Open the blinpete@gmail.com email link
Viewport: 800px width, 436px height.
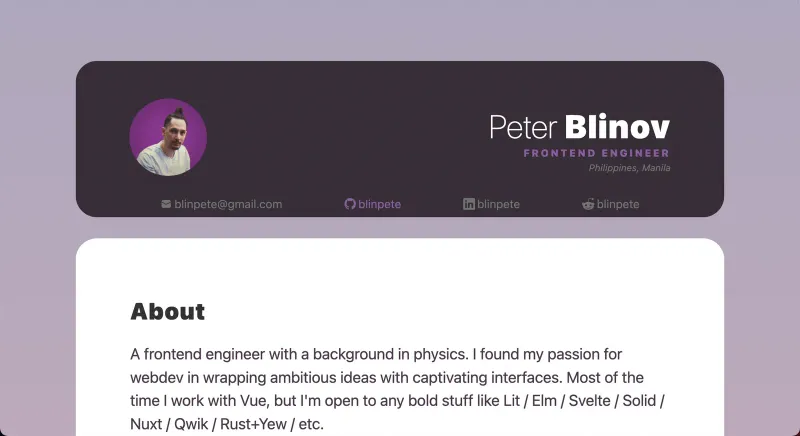[x=228, y=204]
